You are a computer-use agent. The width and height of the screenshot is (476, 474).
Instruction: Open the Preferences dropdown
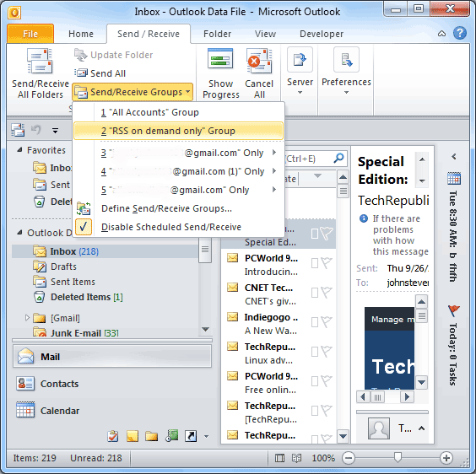tap(346, 72)
